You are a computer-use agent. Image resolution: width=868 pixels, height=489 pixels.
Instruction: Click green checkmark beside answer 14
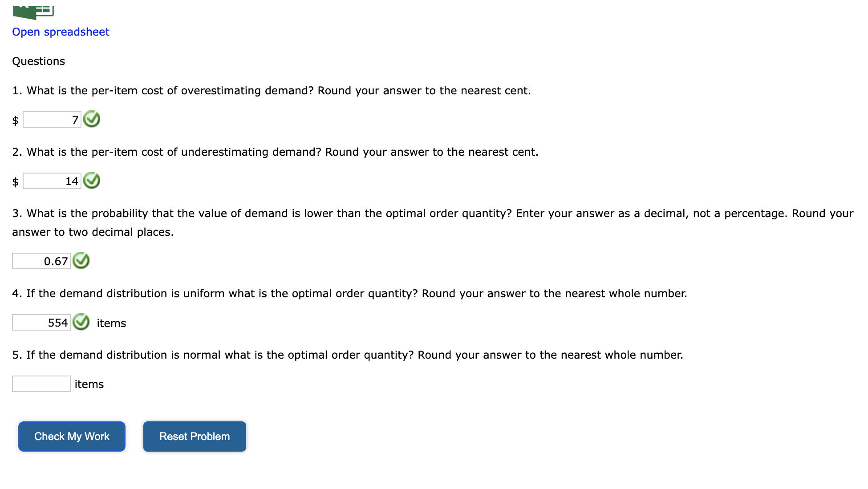click(x=92, y=181)
